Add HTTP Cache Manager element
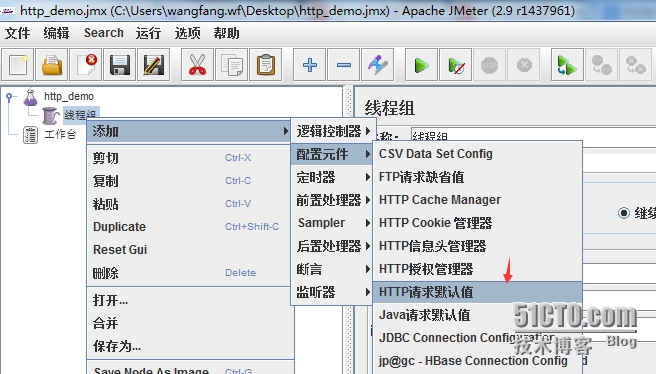 point(477,200)
